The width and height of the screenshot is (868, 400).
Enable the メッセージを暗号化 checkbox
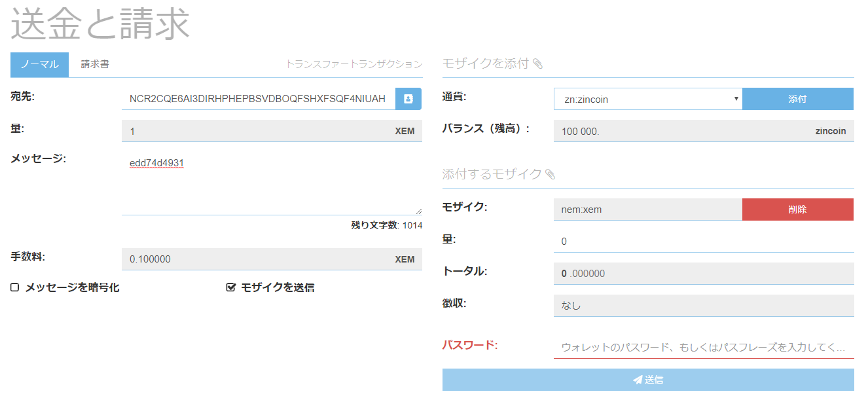14,287
